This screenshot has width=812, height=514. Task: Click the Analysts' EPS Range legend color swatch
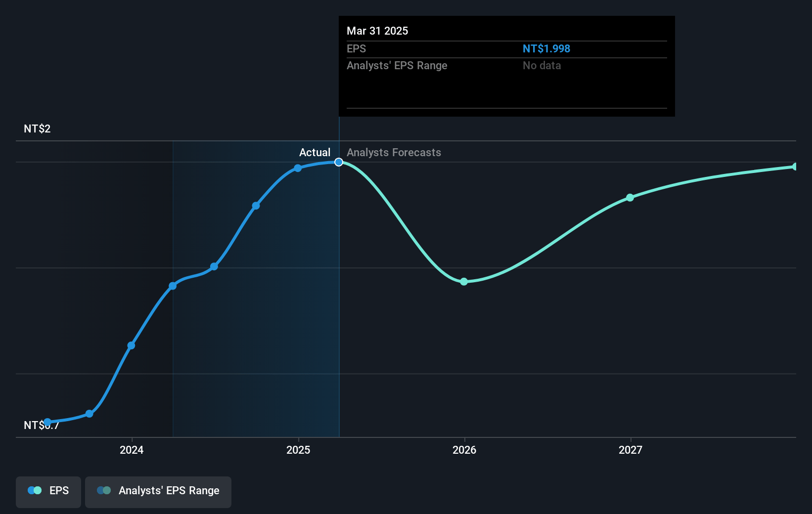coord(104,490)
